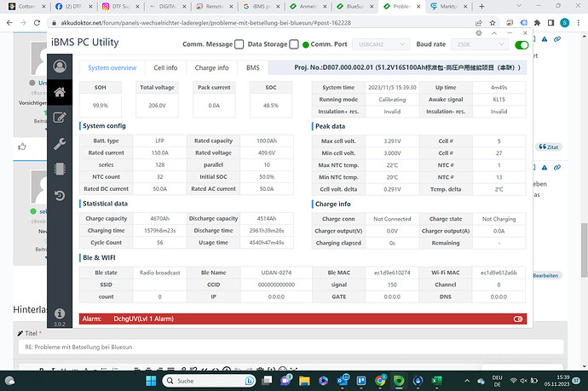The height and width of the screenshot is (391, 588).
Task: Switch to the Cotton browser tab
Action: pos(27,6)
